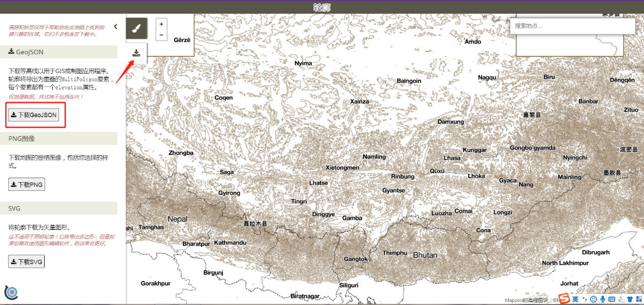Click the map zoom in plus button
The image size is (644, 305).
pos(162,24)
